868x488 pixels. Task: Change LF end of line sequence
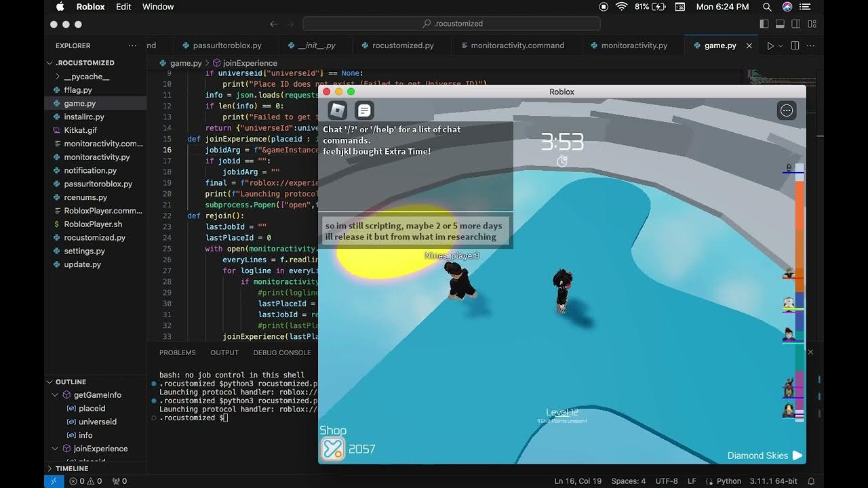(692, 481)
